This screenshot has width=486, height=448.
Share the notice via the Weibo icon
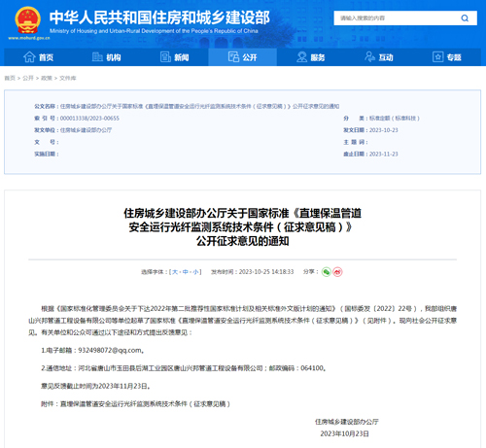point(337,272)
